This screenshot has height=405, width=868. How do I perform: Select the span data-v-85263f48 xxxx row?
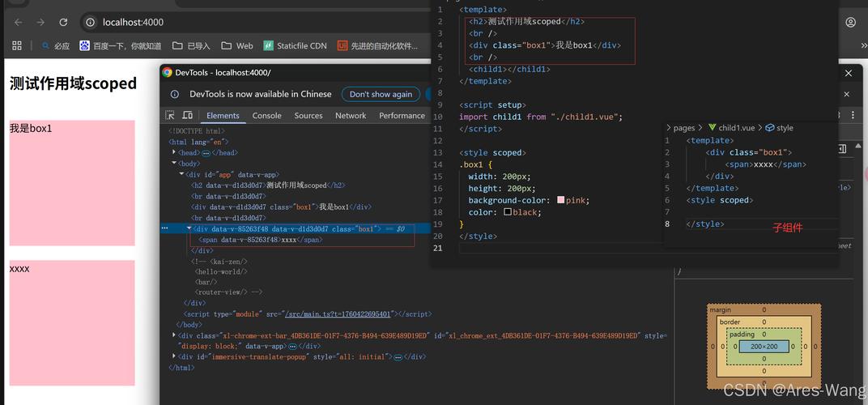point(260,239)
